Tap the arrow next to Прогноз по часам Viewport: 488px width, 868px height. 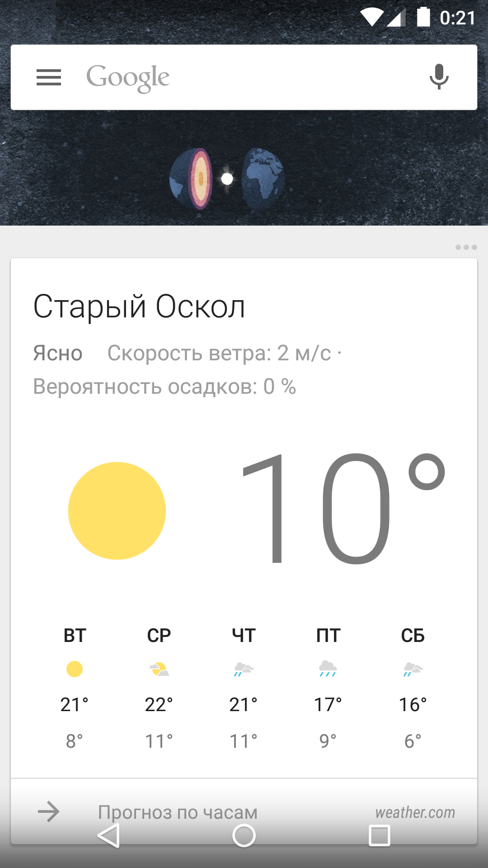[x=49, y=812]
